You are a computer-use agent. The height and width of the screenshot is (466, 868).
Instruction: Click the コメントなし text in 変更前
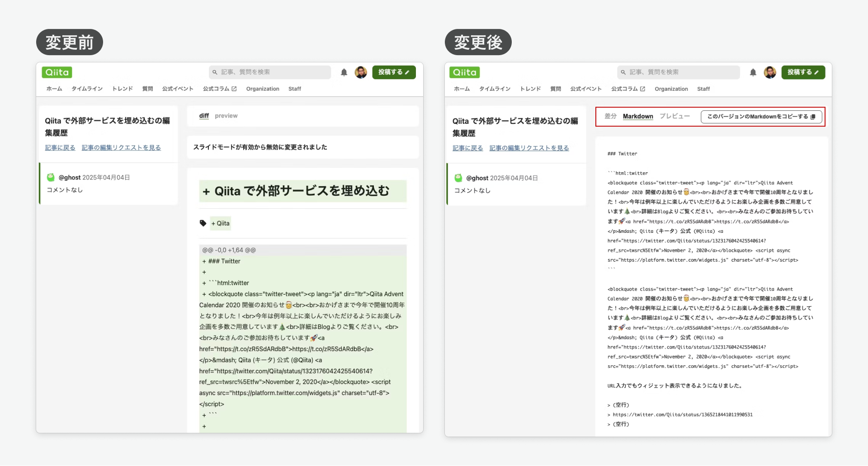tap(65, 190)
